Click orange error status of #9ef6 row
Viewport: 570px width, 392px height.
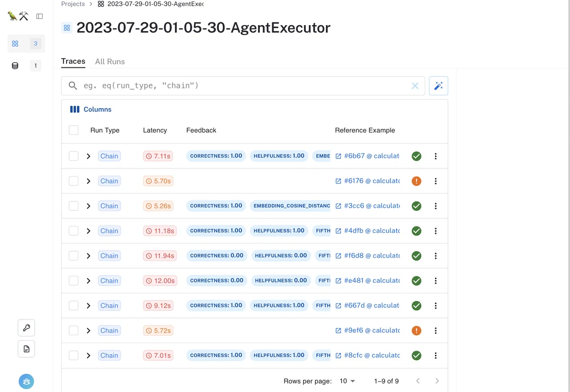click(x=417, y=330)
